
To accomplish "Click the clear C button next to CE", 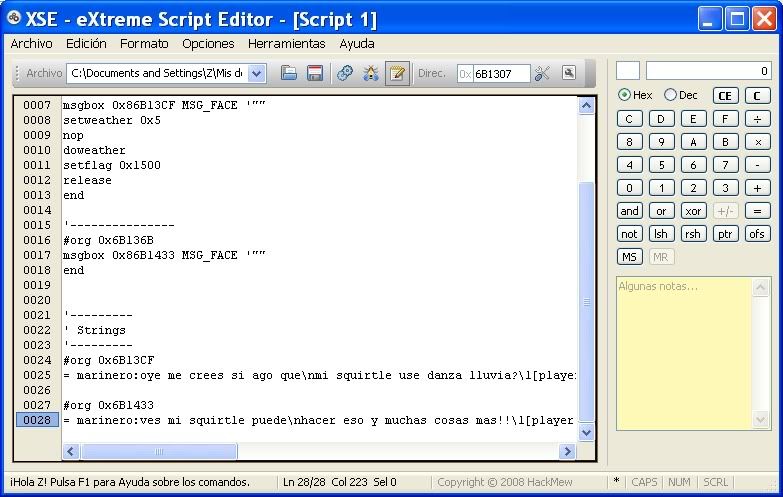I will click(757, 96).
